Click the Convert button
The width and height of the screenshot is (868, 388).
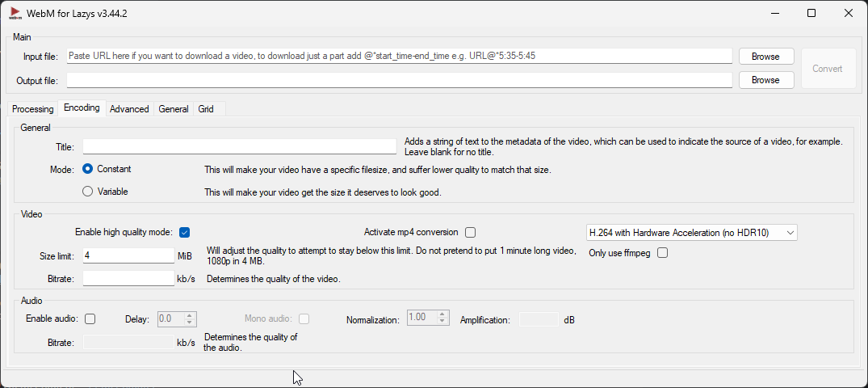point(828,69)
